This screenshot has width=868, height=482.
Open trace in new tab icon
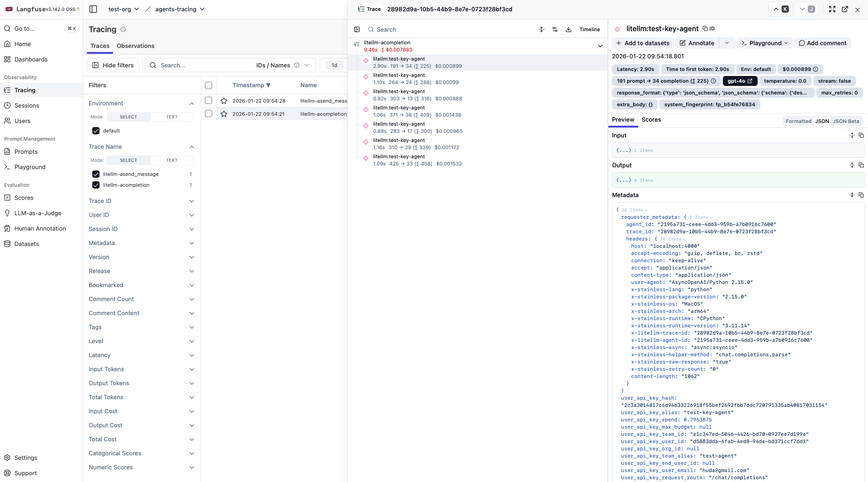coord(845,9)
